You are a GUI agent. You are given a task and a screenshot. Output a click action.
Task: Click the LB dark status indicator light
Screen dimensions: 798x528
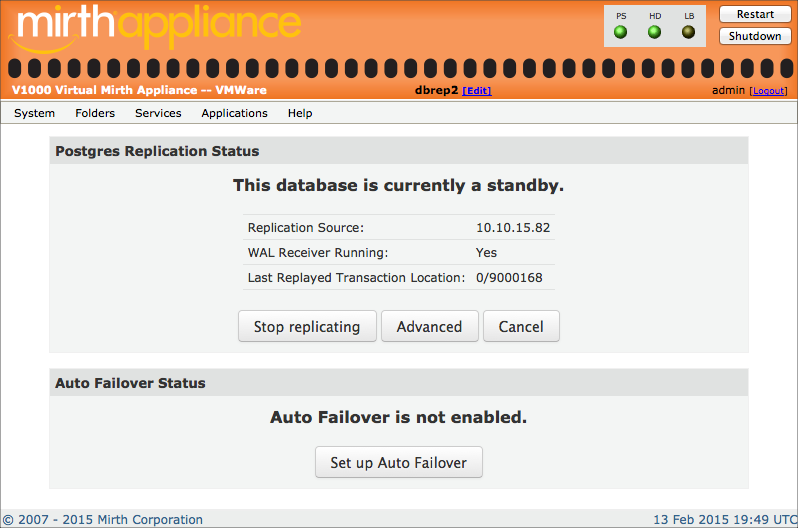(x=689, y=32)
